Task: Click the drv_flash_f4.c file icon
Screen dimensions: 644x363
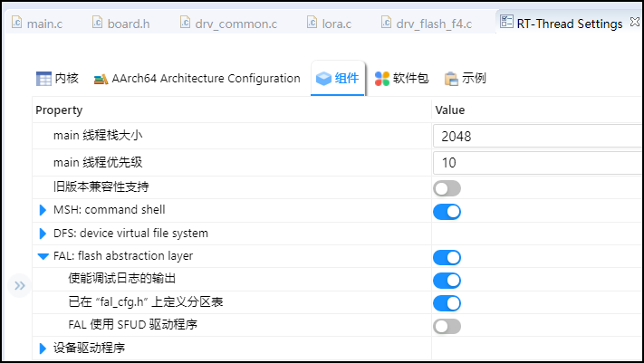Action: pyautogui.click(x=386, y=22)
